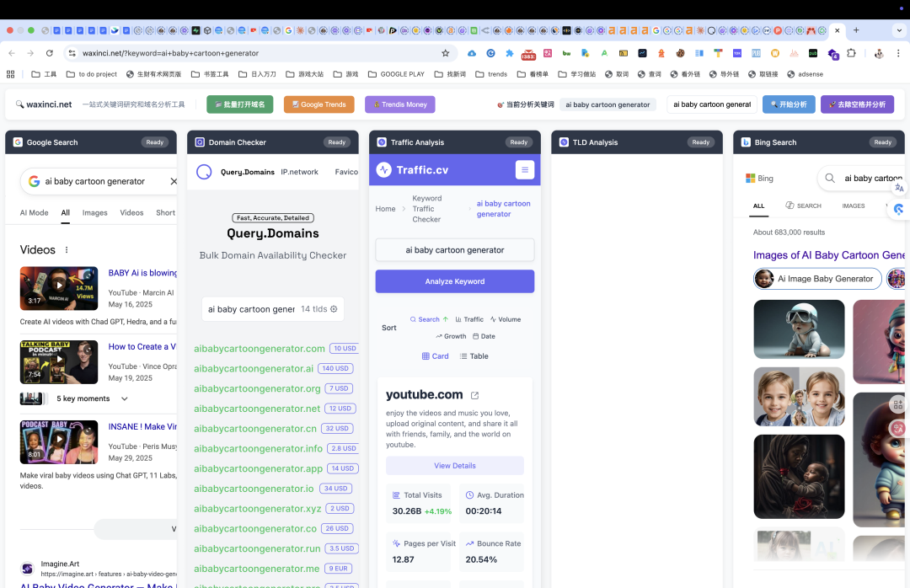The image size is (910, 588).
Task: Sort results by Date
Action: [484, 336]
